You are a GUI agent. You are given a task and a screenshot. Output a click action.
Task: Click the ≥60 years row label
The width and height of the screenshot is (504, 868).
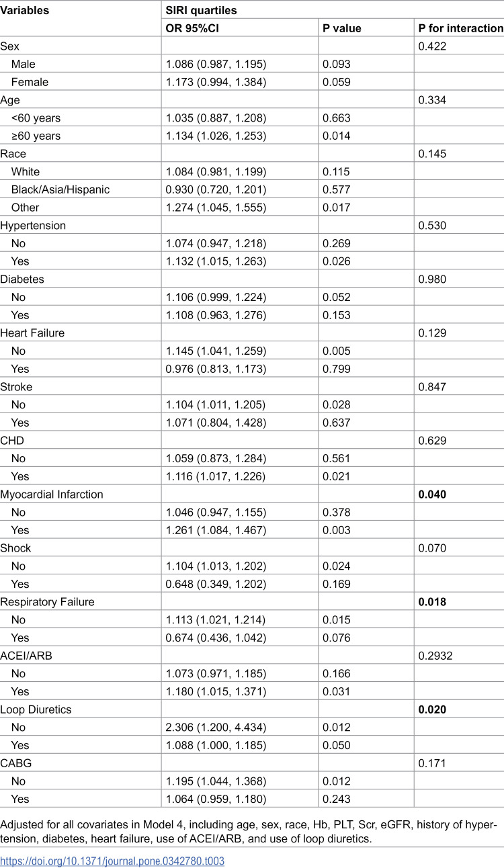(36, 136)
